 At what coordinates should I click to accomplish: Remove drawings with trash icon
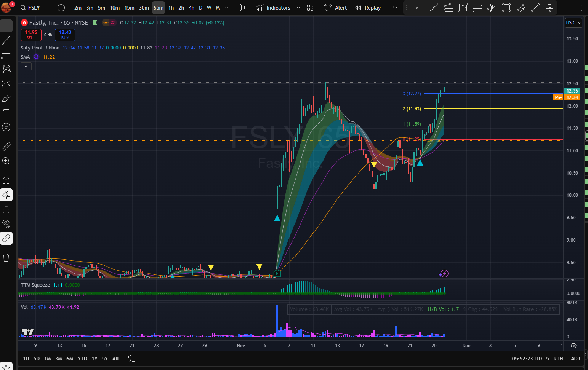(6, 258)
